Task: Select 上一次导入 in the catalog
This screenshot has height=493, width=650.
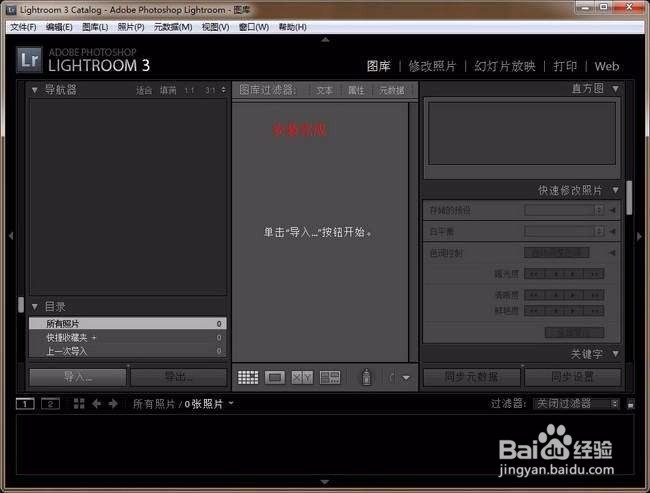Action: coord(128,352)
